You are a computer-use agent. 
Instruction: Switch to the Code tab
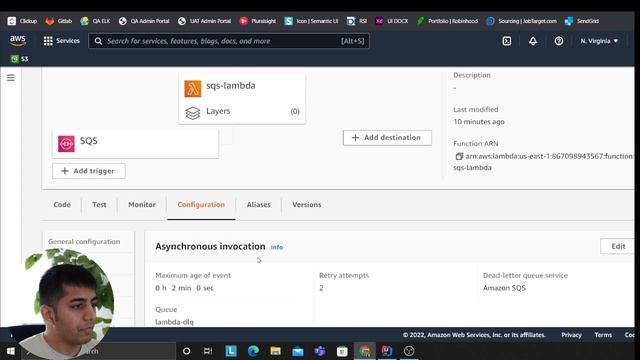pos(62,204)
